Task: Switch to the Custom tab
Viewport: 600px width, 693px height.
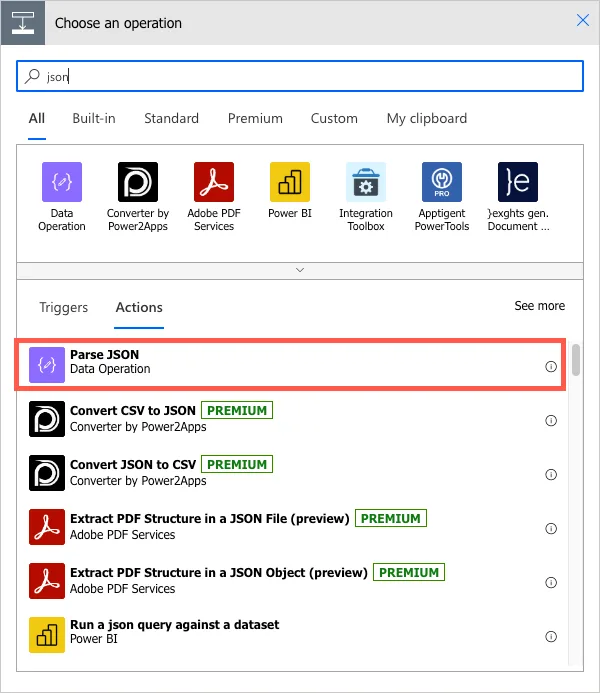Action: coord(334,118)
